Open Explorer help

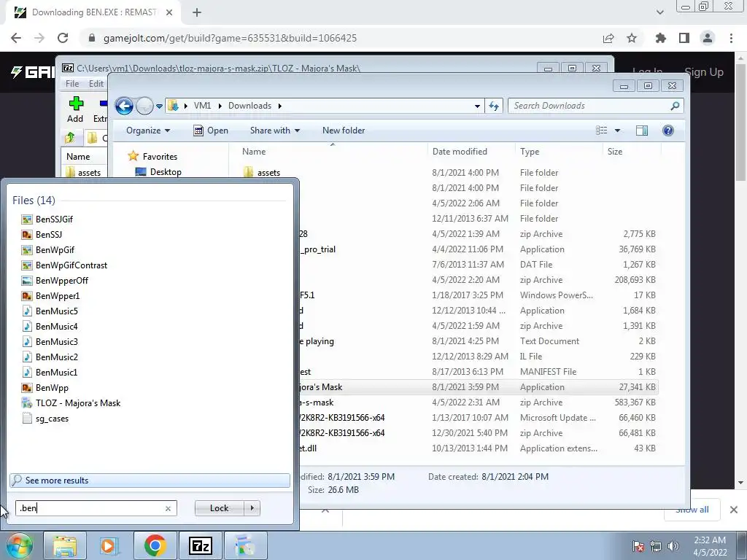point(668,131)
